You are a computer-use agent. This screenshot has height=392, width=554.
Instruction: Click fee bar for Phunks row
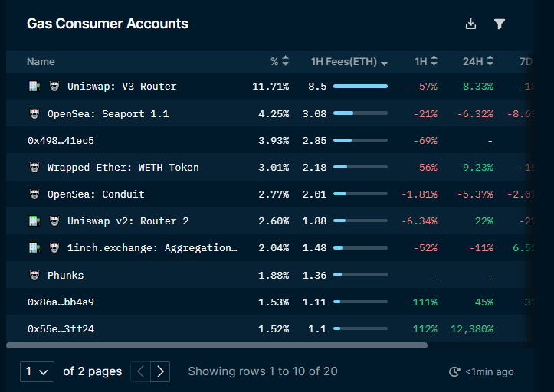point(360,274)
